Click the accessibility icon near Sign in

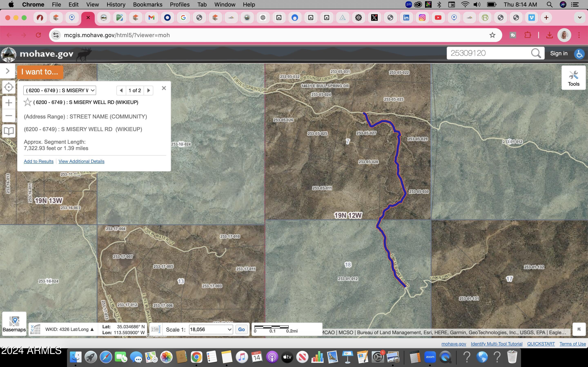pos(579,54)
